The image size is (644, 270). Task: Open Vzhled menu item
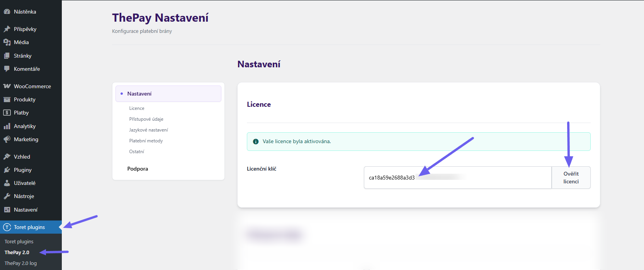click(x=31, y=157)
